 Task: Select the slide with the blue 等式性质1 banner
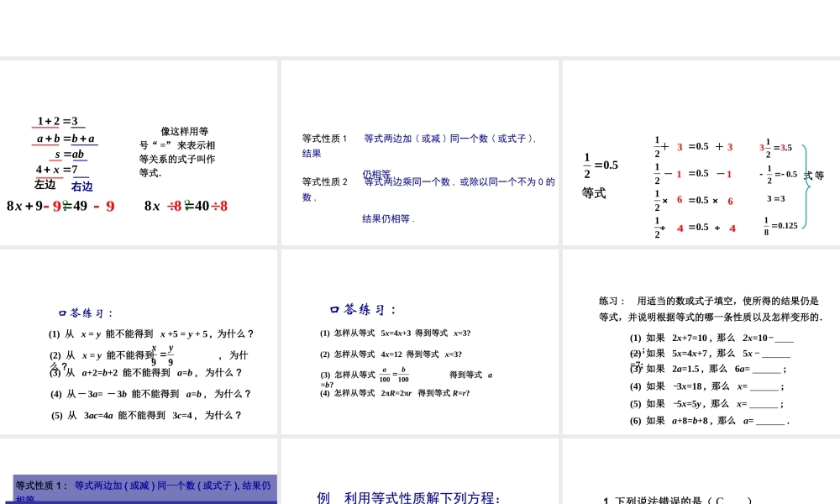pyautogui.click(x=139, y=471)
